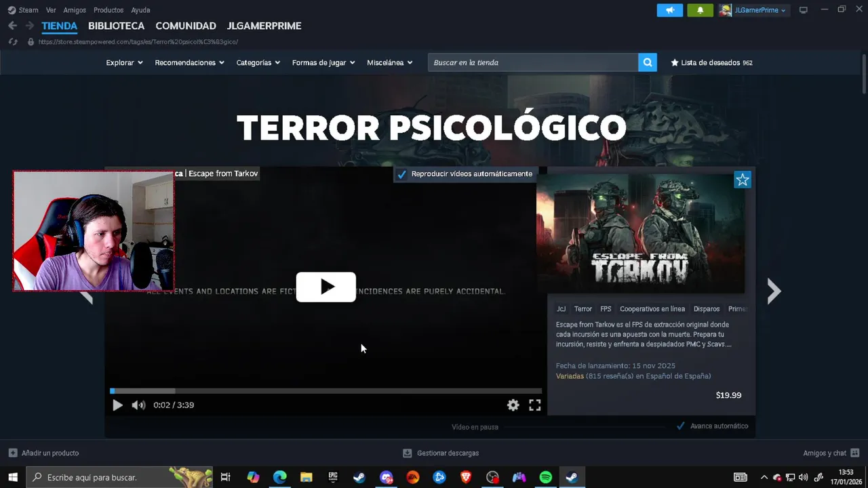This screenshot has height=488, width=868.
Task: Reload the store page
Action: click(12, 42)
